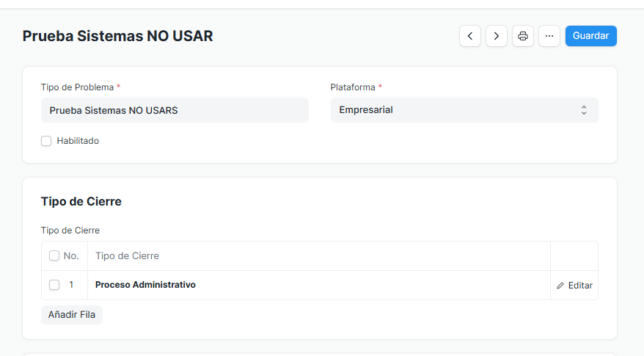Click the pencil icon in row 1

[561, 286]
